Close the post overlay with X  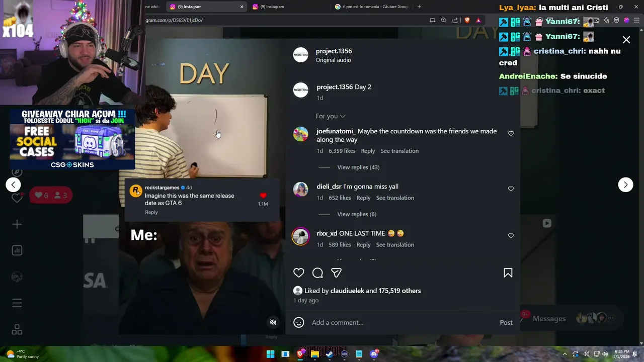(626, 40)
